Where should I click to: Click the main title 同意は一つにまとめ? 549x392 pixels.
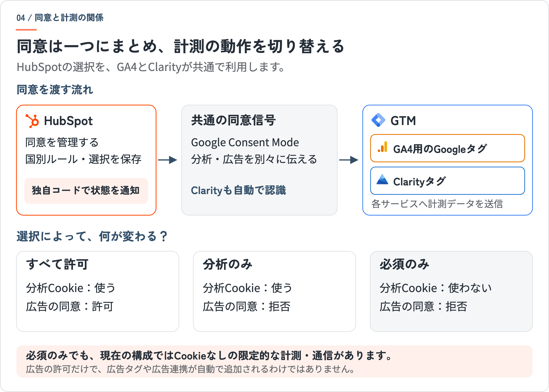pos(181,46)
